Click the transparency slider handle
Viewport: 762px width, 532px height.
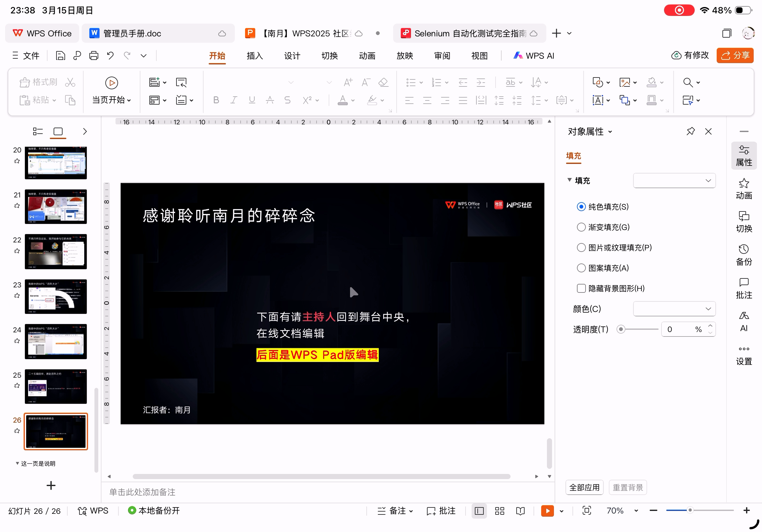click(x=621, y=329)
